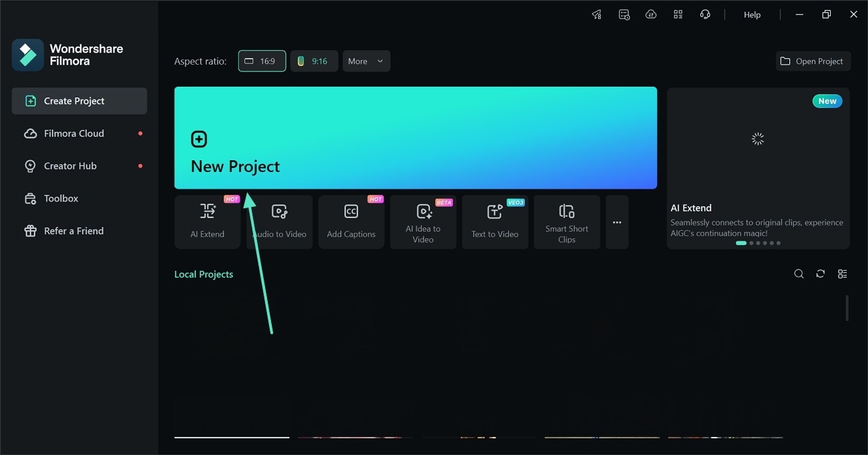Image resolution: width=868 pixels, height=455 pixels.
Task: Open the cloud upload icon in titlebar
Action: click(x=651, y=13)
